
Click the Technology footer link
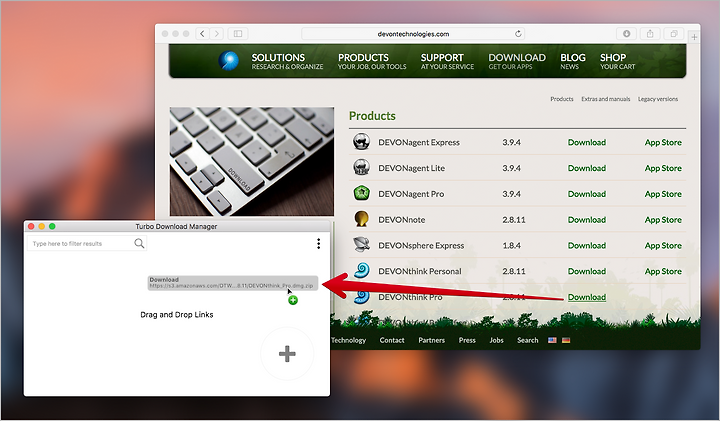[x=349, y=340]
